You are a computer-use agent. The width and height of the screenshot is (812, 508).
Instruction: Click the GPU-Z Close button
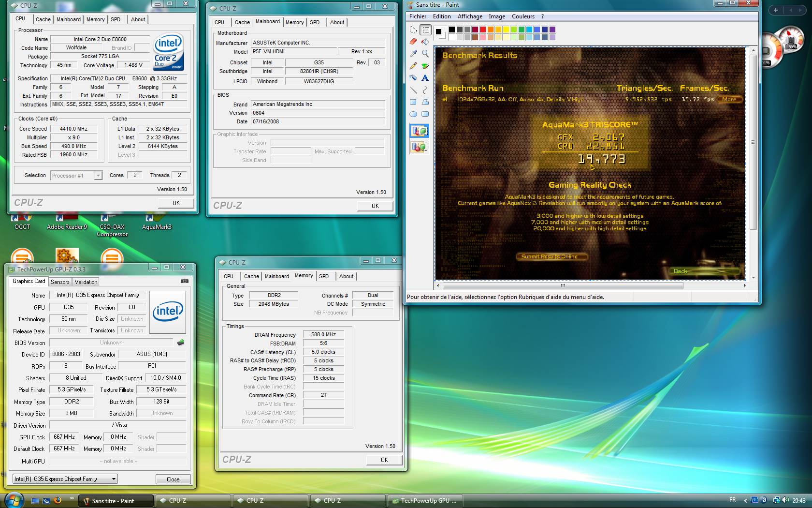(x=173, y=479)
